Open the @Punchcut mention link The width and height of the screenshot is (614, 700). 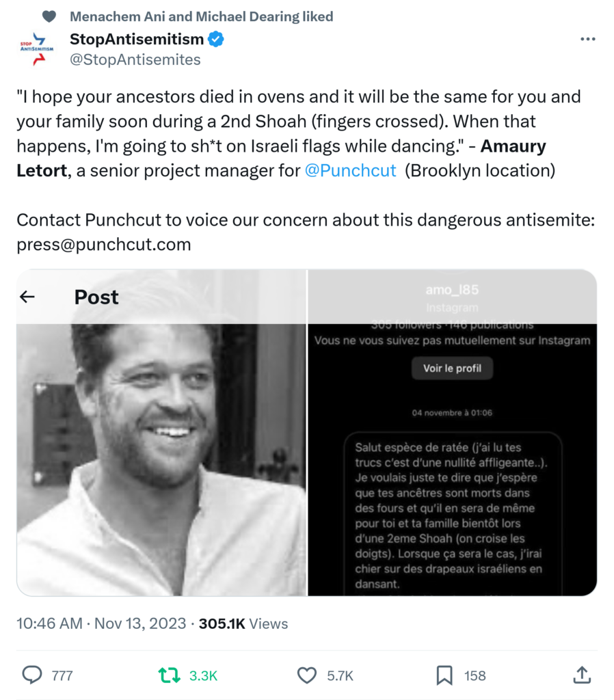350,170
